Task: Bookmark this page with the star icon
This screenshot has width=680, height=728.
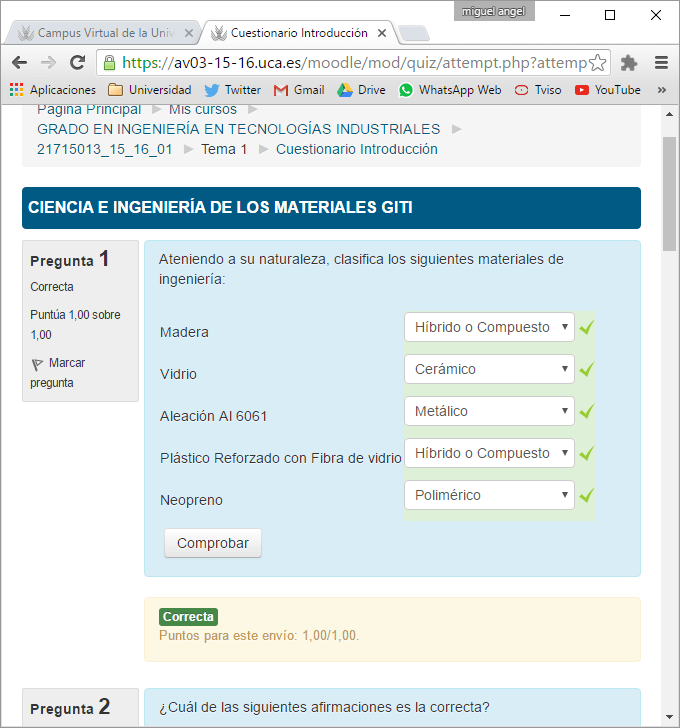Action: (x=598, y=63)
